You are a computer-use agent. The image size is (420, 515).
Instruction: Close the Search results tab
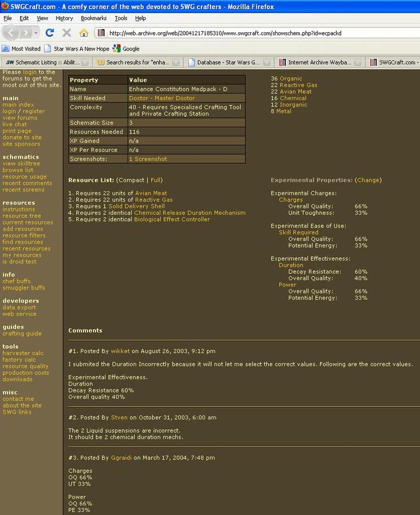(x=176, y=62)
